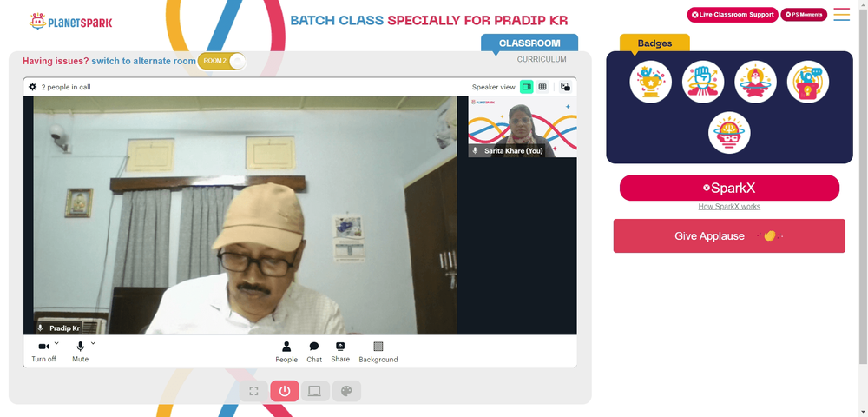Switch to the CURRICULUM tab
Screen dimensions: 868x417
point(542,59)
